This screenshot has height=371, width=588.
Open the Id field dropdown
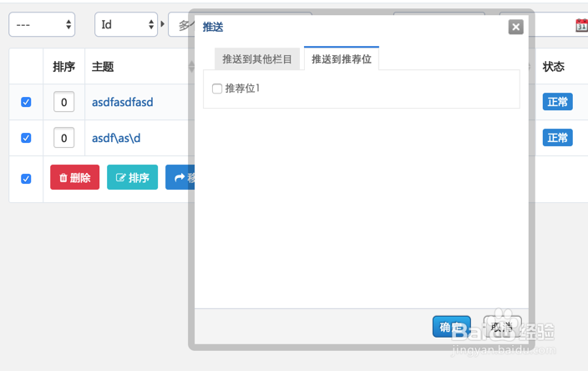click(126, 25)
